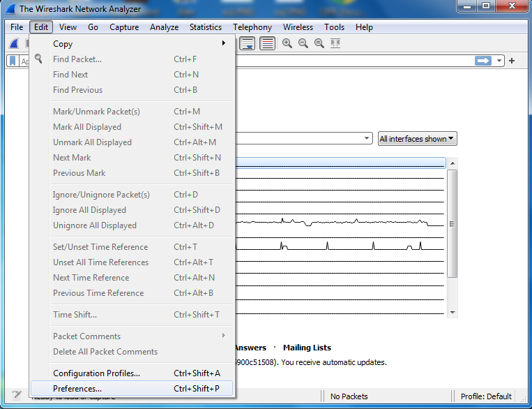The height and width of the screenshot is (409, 532).
Task: Click Set/Unset Time Reference menu entry
Action: tap(132, 246)
